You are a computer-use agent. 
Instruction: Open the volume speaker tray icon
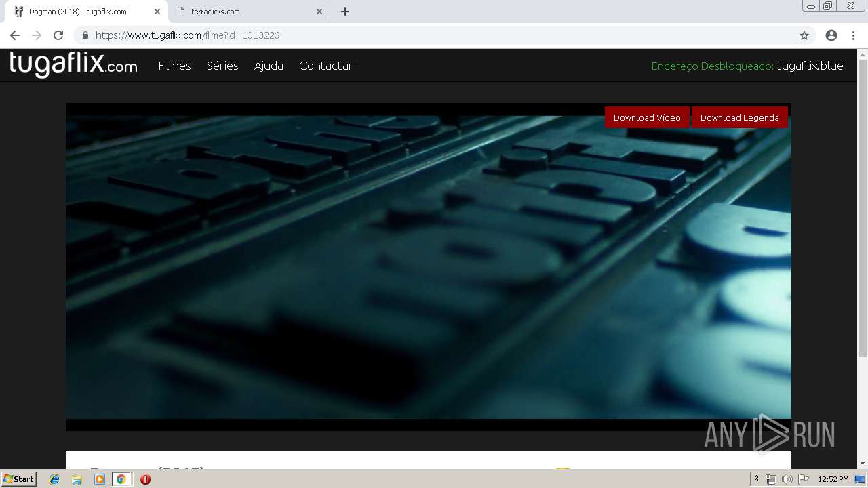[x=787, y=479]
